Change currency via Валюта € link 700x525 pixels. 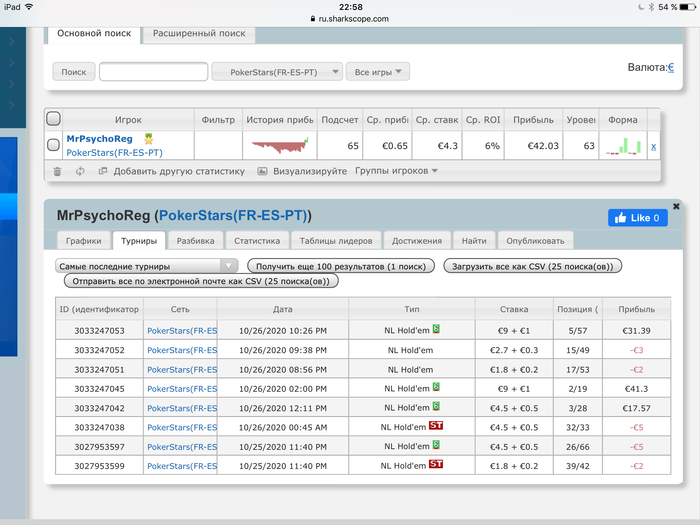coord(671,67)
